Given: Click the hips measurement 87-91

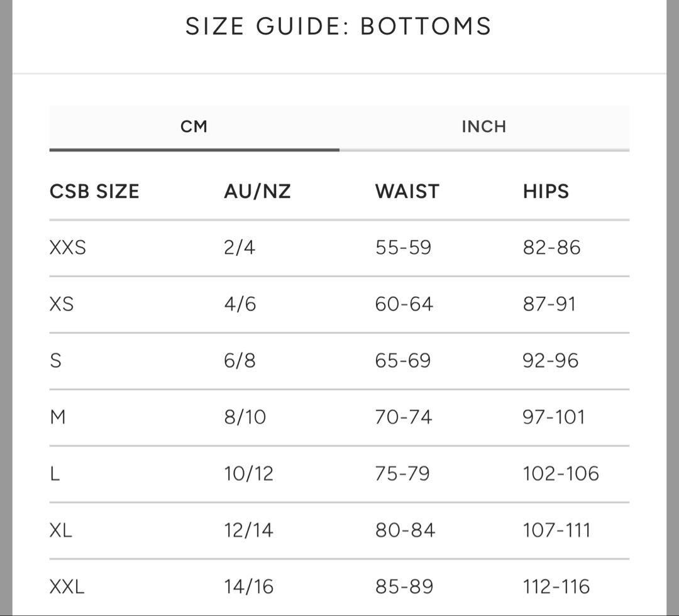Looking at the screenshot, I should (x=549, y=304).
